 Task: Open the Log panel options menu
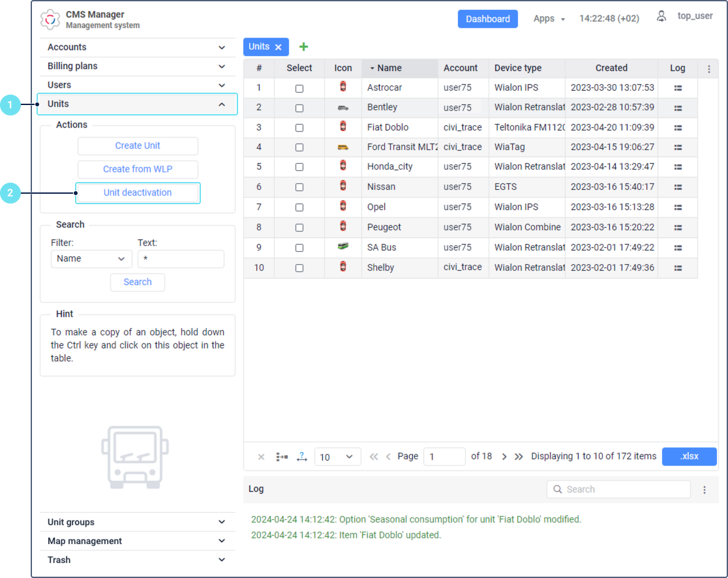[705, 490]
